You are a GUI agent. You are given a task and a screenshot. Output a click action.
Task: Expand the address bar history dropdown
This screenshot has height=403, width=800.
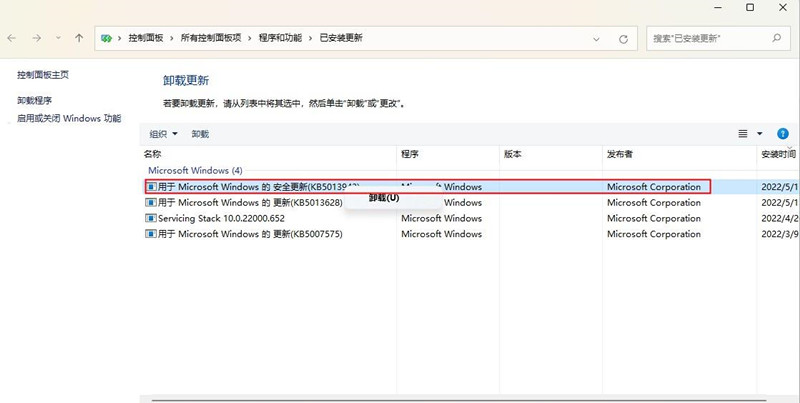point(596,39)
